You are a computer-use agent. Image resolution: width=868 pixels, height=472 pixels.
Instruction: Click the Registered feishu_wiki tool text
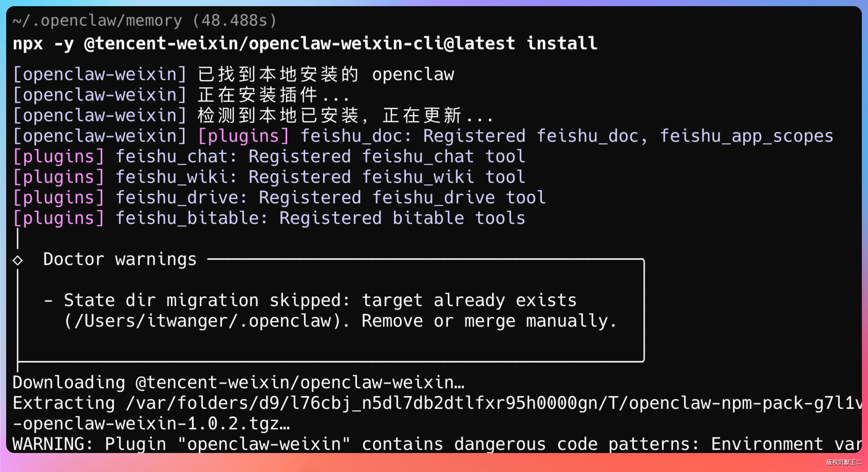(x=386, y=177)
